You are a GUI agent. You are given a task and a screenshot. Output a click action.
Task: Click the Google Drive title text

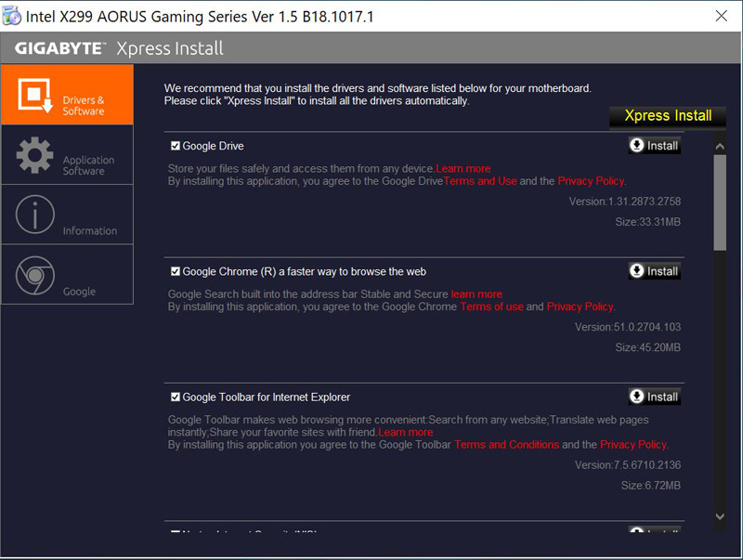pyautogui.click(x=214, y=146)
